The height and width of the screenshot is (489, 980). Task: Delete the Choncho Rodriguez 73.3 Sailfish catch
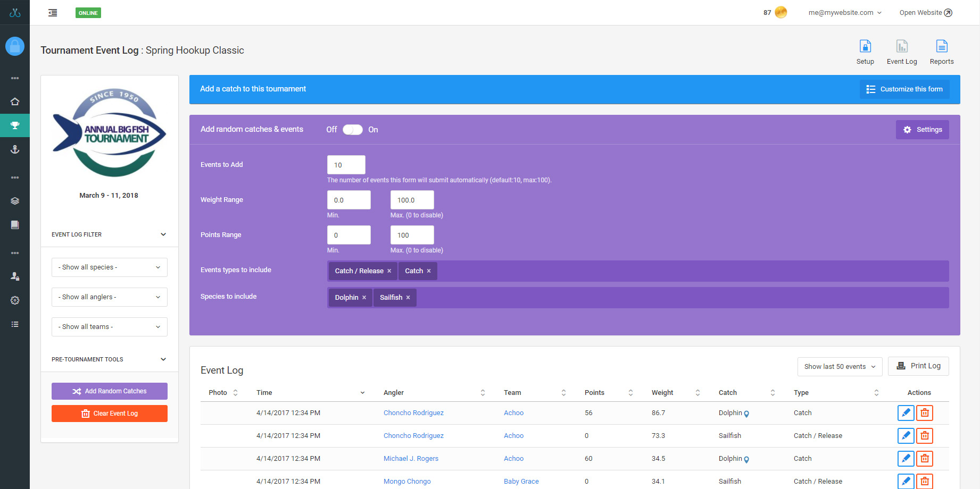coord(925,436)
